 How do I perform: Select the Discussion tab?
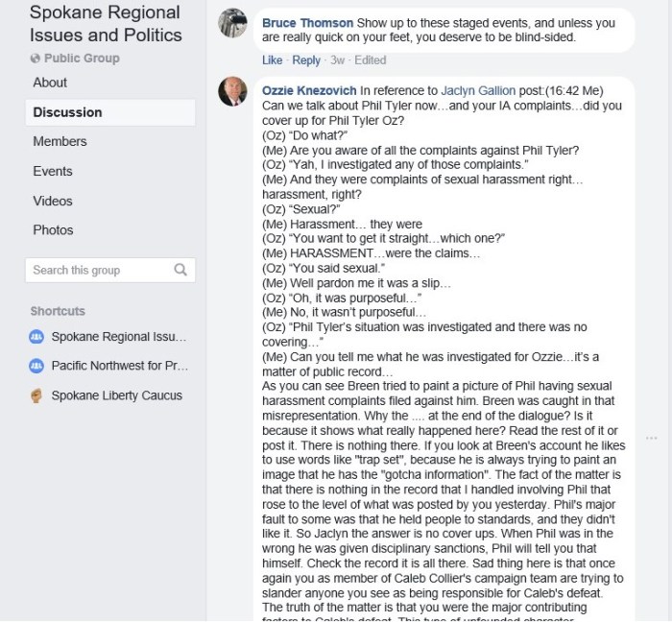tap(66, 112)
